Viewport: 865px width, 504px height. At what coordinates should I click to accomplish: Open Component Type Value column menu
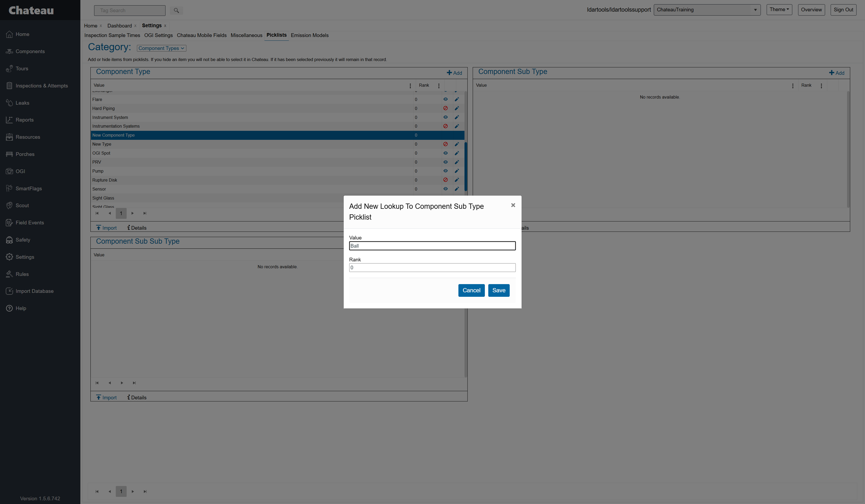point(410,86)
